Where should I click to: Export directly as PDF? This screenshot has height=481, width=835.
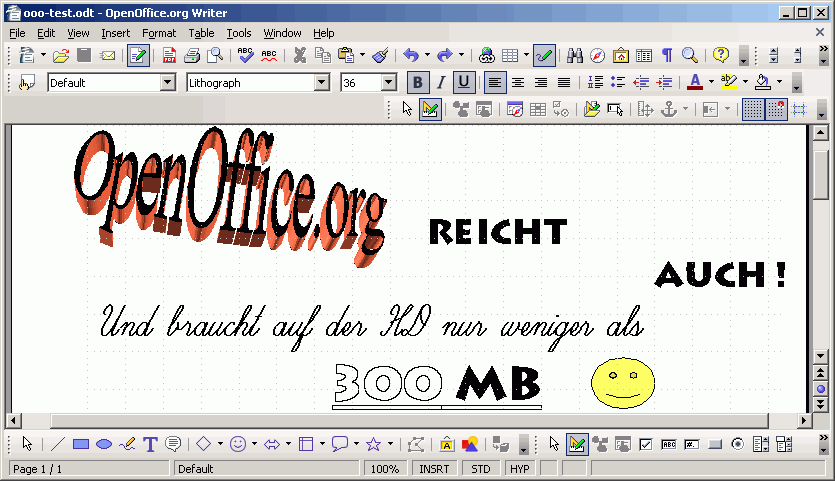pos(169,55)
